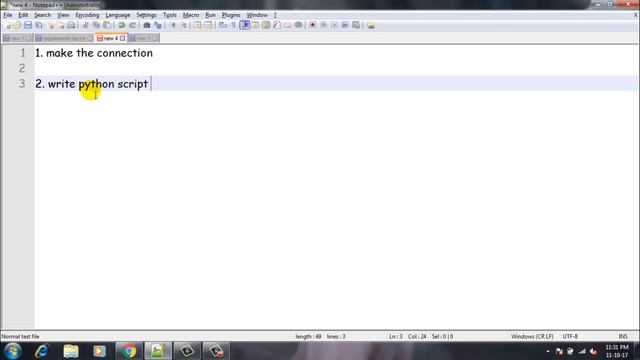The height and width of the screenshot is (360, 640).
Task: Click the Print toolbar icon
Action: tap(71, 25)
